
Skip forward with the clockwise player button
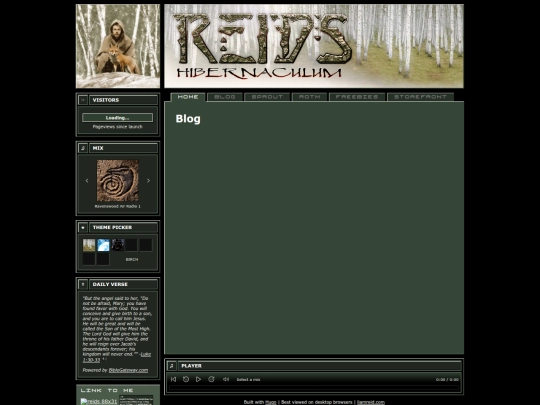point(211,379)
